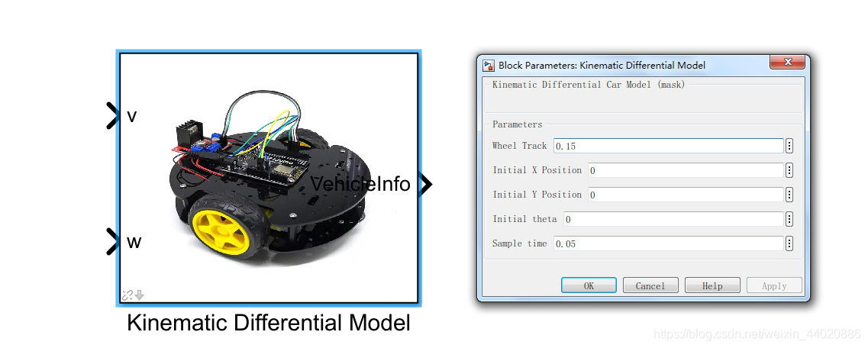
Task: Focus the Initial X Position field
Action: 686,170
